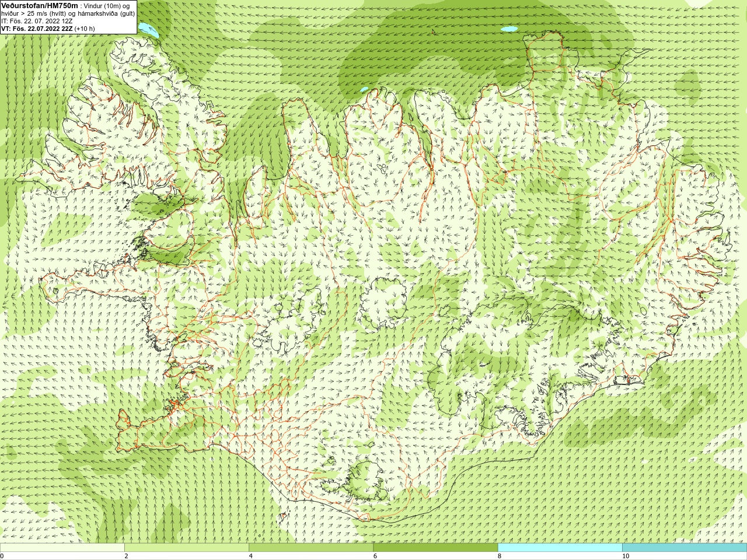The width and height of the screenshot is (747, 560).
Task: Click the 'Veðurstofan/HM750m' title text
Action: coord(40,5)
